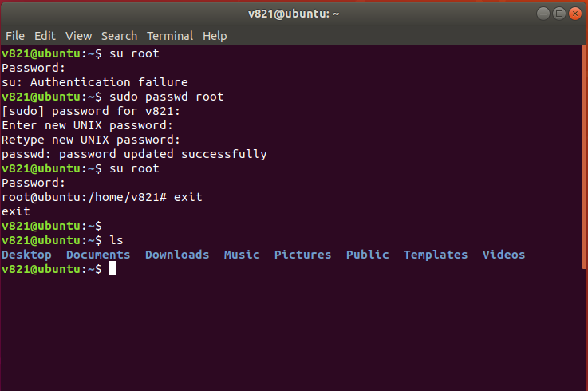This screenshot has height=391, width=588.
Task: Click the Music directory in ls output
Action: pyautogui.click(x=242, y=255)
